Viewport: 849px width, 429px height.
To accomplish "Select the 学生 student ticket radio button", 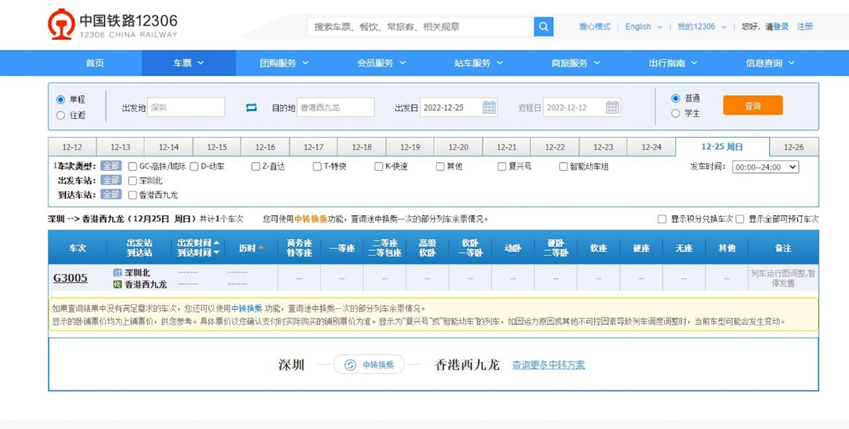I will pos(676,114).
